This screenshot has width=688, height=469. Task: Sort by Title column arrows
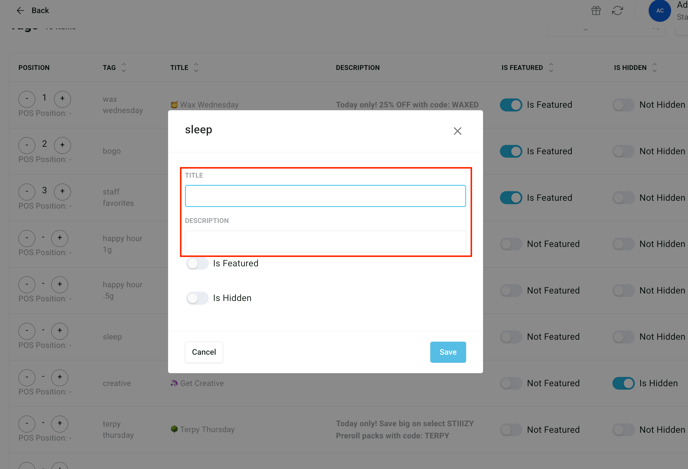(196, 68)
